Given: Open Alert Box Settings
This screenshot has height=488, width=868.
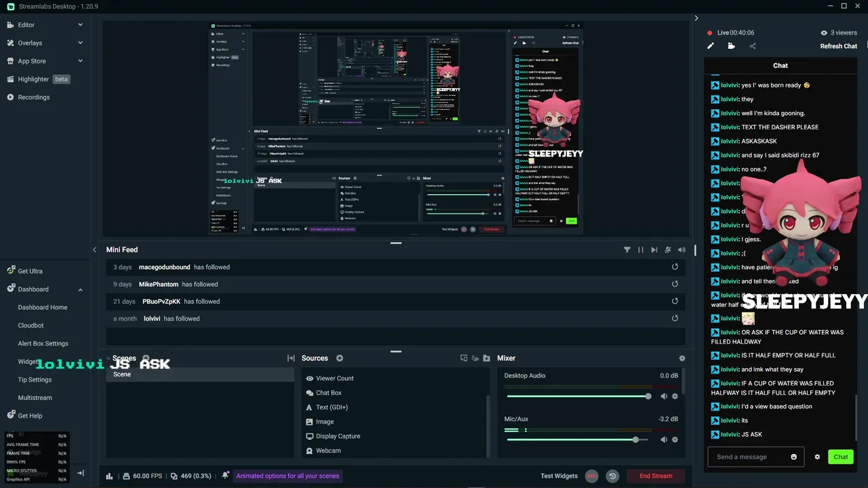Looking at the screenshot, I should (43, 344).
